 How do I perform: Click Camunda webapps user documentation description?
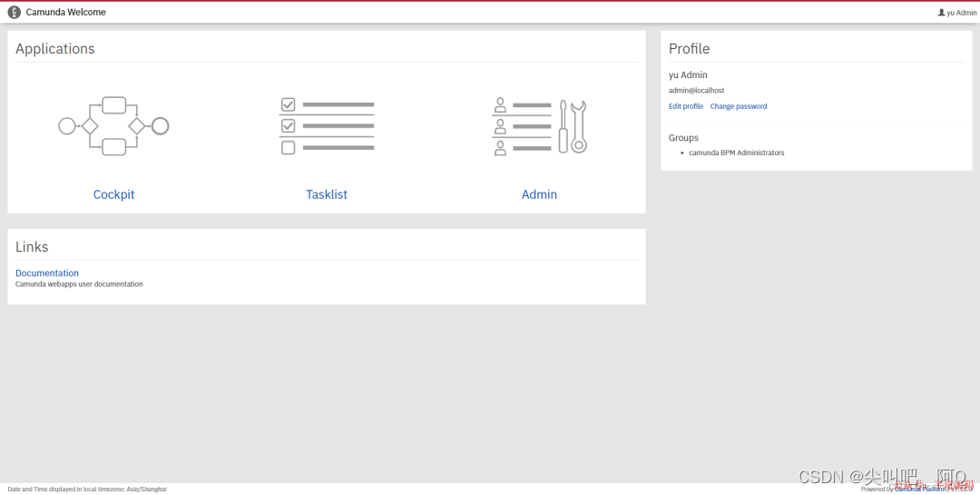tap(79, 284)
